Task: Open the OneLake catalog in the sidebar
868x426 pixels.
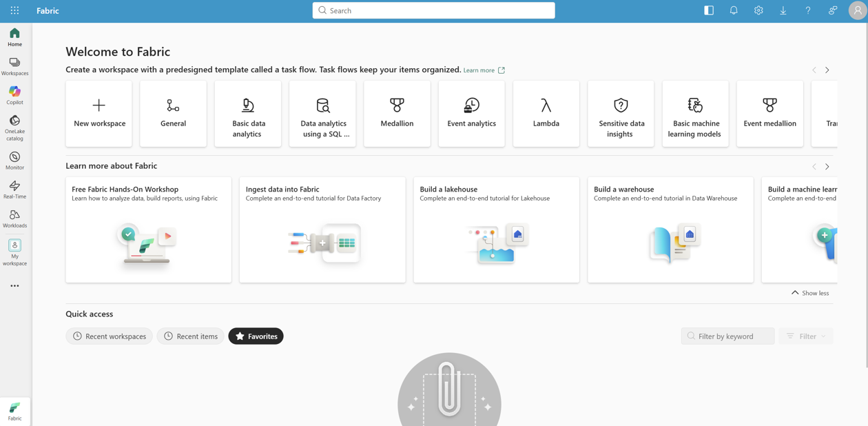Action: tap(14, 128)
